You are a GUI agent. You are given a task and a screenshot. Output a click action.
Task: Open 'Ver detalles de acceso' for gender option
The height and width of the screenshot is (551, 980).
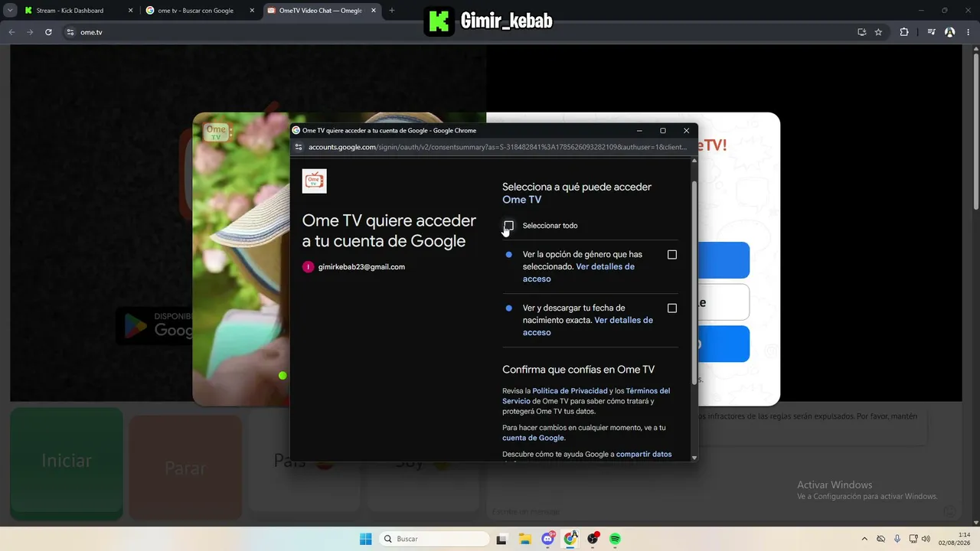(x=579, y=272)
